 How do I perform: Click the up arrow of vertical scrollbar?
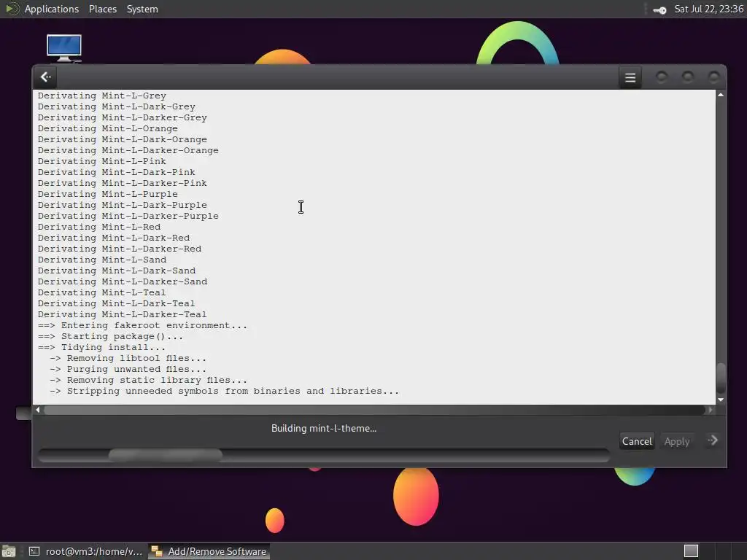click(721, 96)
